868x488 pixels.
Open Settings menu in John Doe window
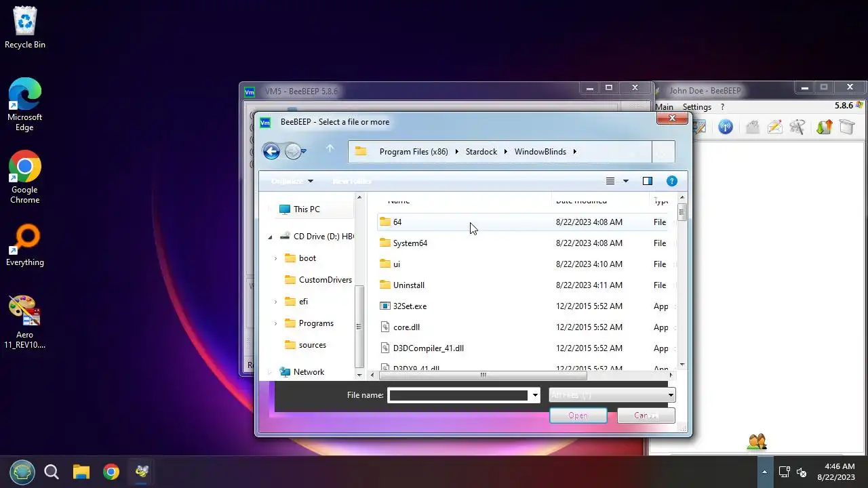point(696,107)
